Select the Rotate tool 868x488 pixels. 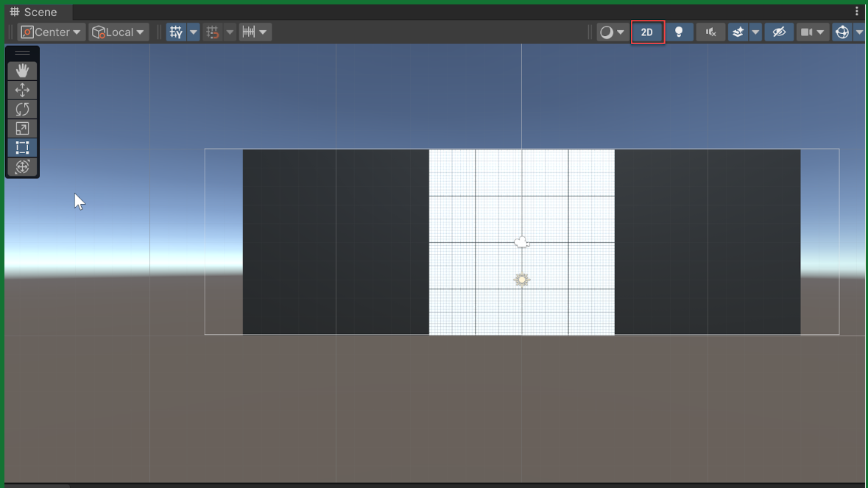[x=22, y=109]
